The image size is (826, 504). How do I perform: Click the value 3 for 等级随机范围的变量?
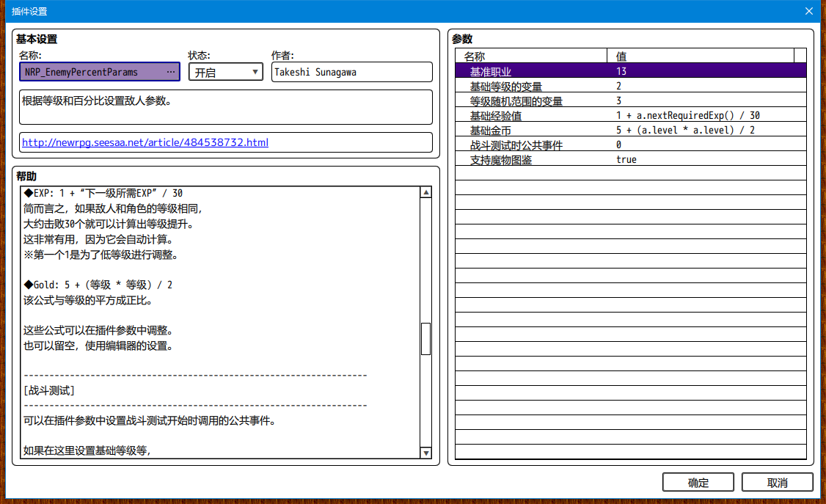tap(618, 101)
